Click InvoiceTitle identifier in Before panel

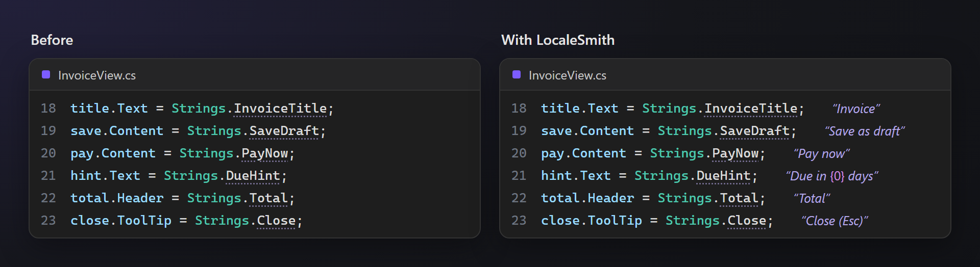(280, 109)
